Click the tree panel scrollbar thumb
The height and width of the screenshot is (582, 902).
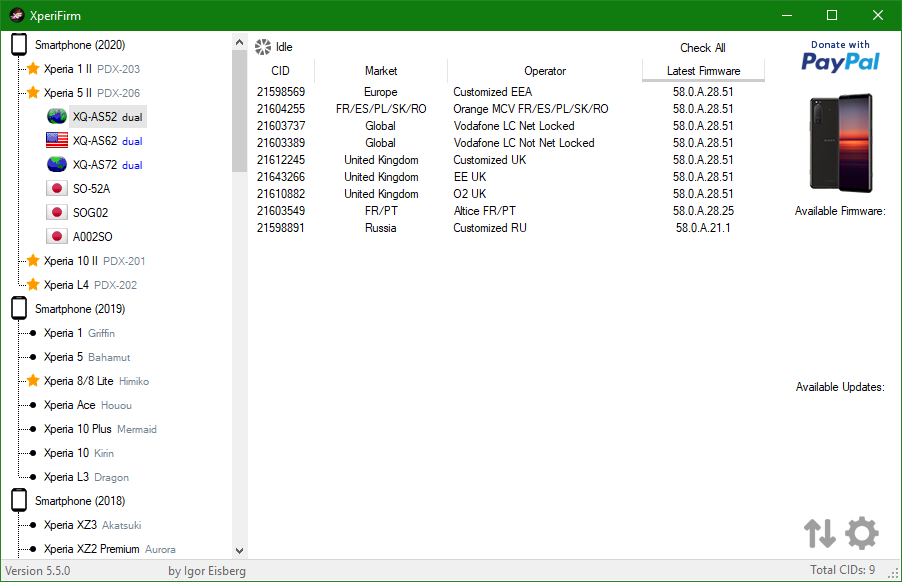[x=239, y=111]
